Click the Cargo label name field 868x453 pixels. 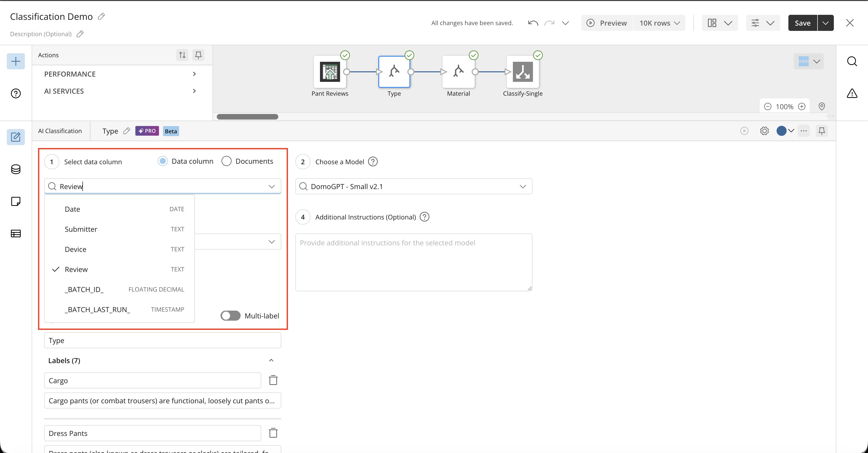[153, 380]
